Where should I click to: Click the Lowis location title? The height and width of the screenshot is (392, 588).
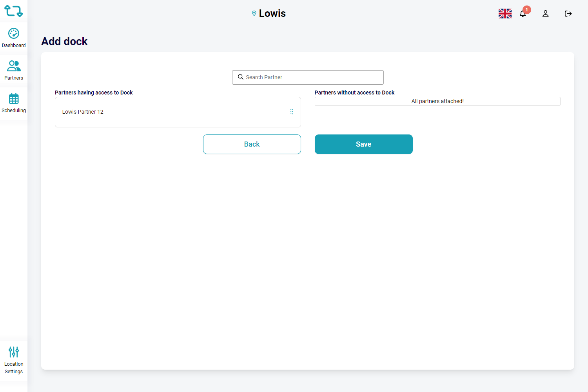(272, 14)
